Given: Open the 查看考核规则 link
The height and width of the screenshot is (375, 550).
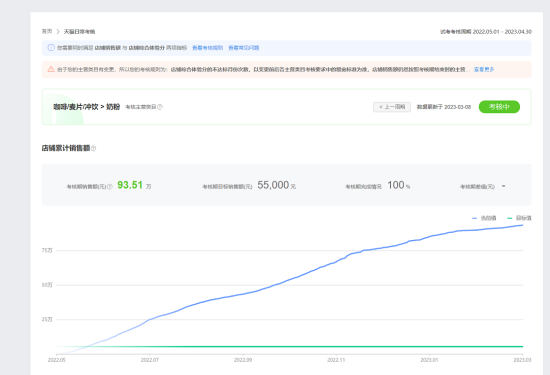Looking at the screenshot, I should (207, 48).
